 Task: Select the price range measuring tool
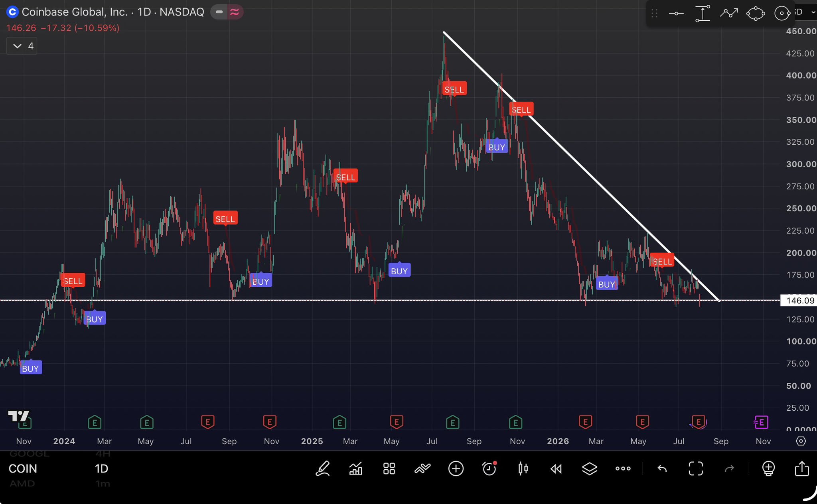pyautogui.click(x=703, y=14)
